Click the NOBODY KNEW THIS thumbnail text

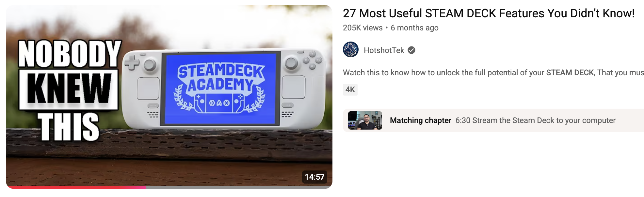point(69,91)
